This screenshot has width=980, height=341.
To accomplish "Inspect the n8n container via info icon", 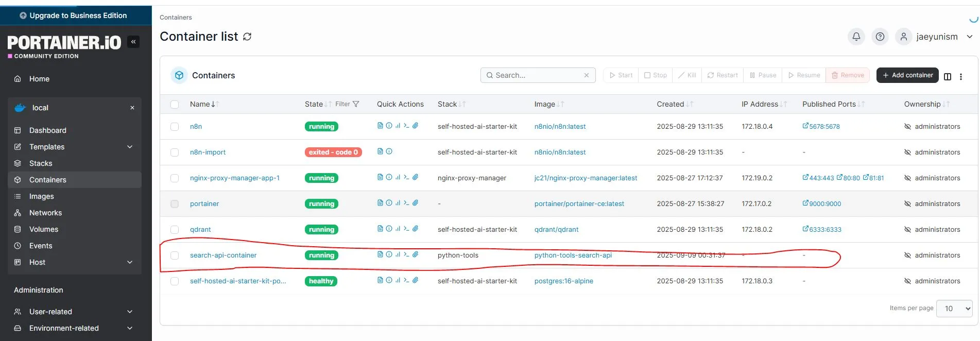I will point(389,126).
